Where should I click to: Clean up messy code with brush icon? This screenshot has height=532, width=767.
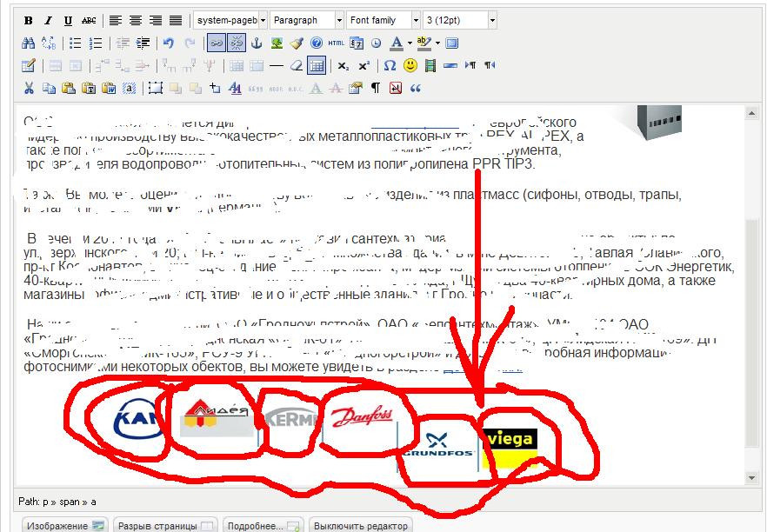pyautogui.click(x=297, y=43)
